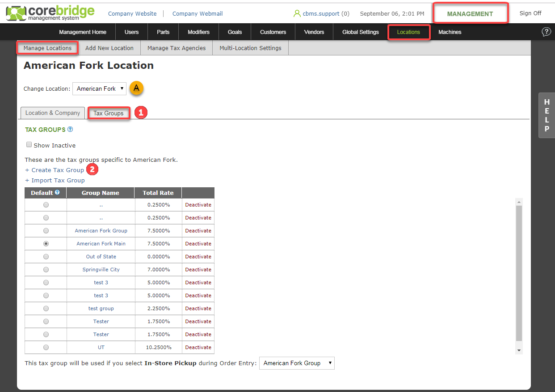
Task: Open the Modifiers menu
Action: click(198, 32)
